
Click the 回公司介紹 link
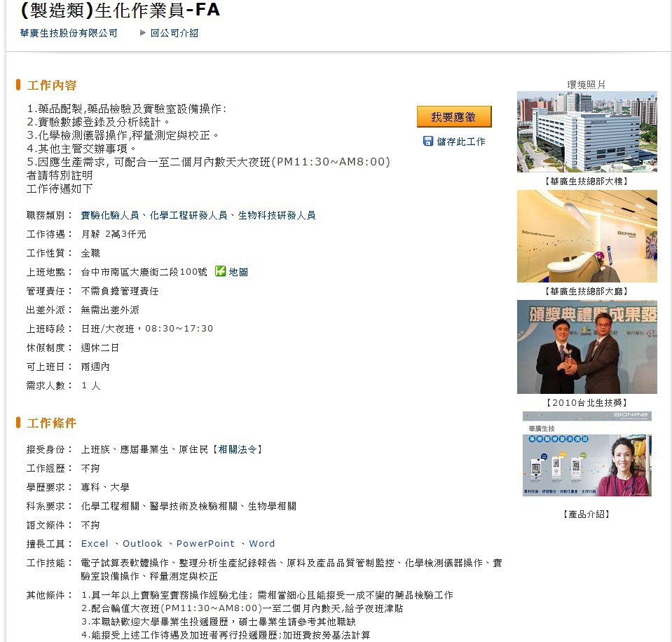tap(174, 33)
